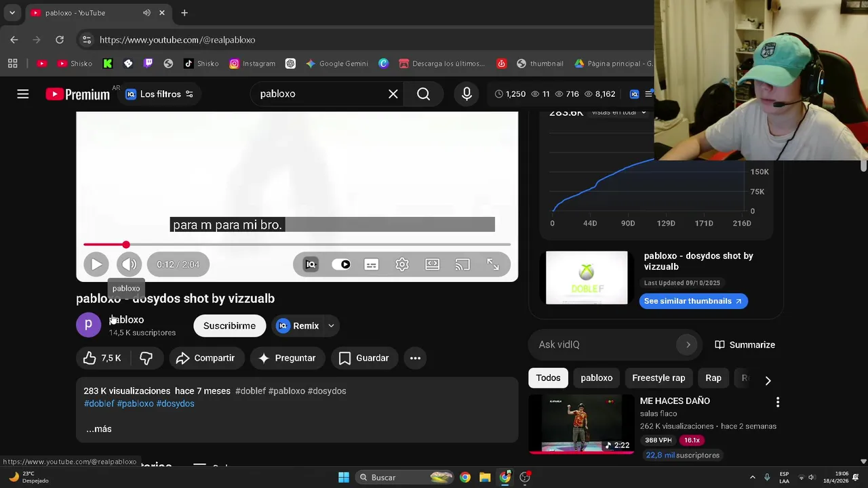Click the vidIQ Remix button

(x=298, y=326)
